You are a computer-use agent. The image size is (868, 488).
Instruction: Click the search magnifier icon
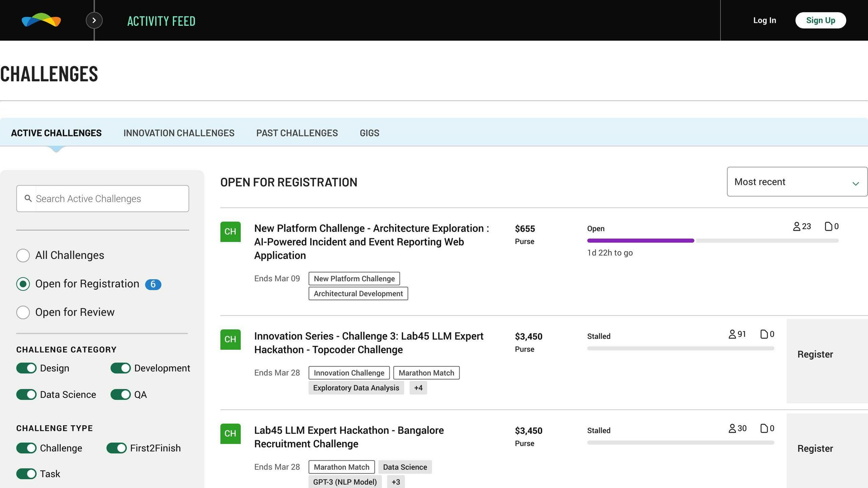[28, 198]
